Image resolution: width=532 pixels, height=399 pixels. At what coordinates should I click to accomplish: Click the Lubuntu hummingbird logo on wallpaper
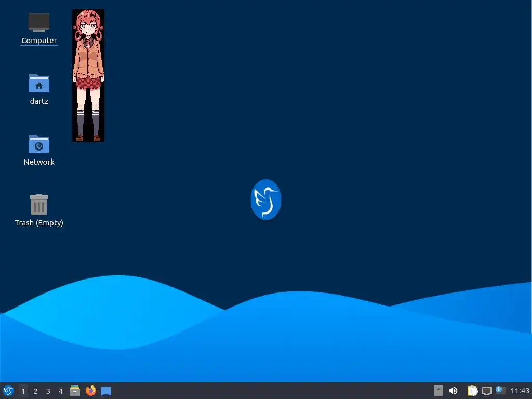pos(266,199)
